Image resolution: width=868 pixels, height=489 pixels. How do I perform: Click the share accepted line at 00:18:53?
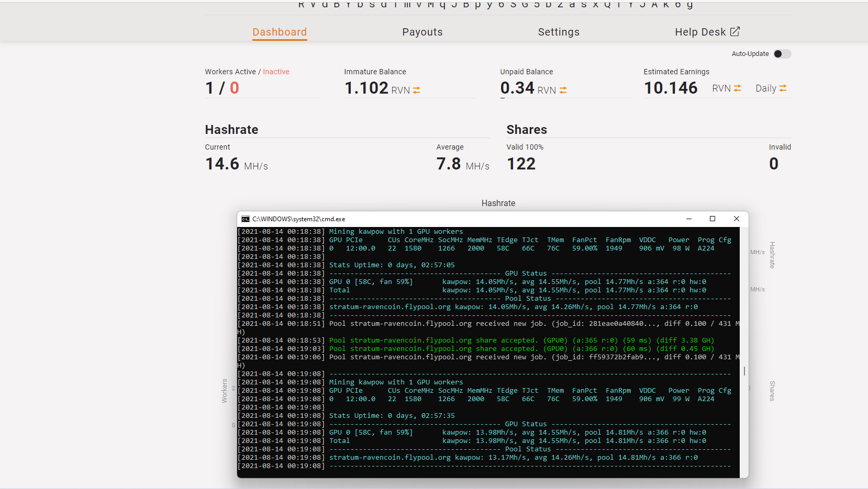(476, 340)
